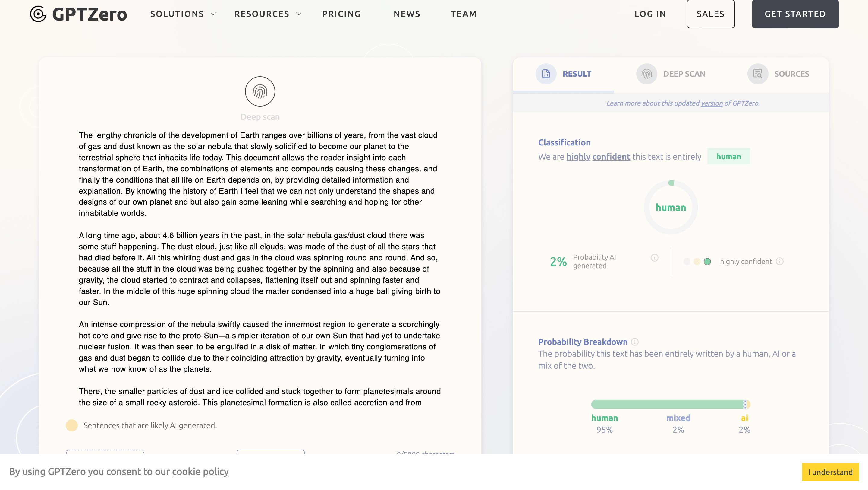Click the Log In link

point(650,14)
